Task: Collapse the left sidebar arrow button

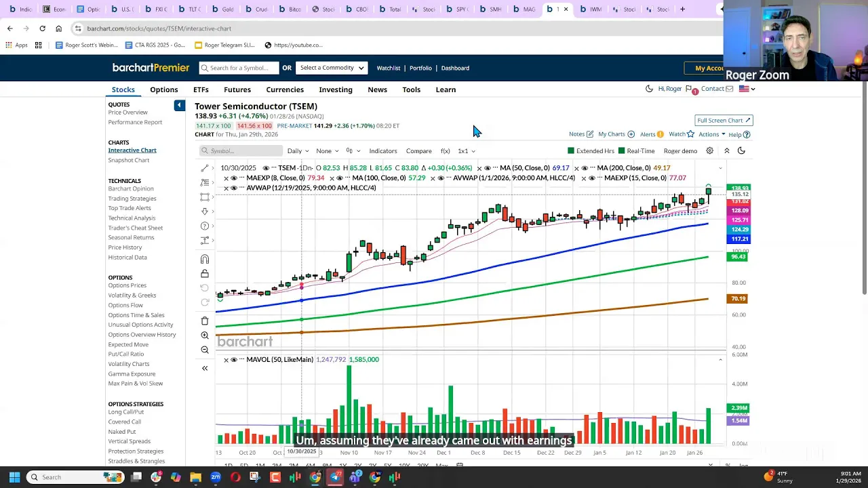Action: point(179,105)
